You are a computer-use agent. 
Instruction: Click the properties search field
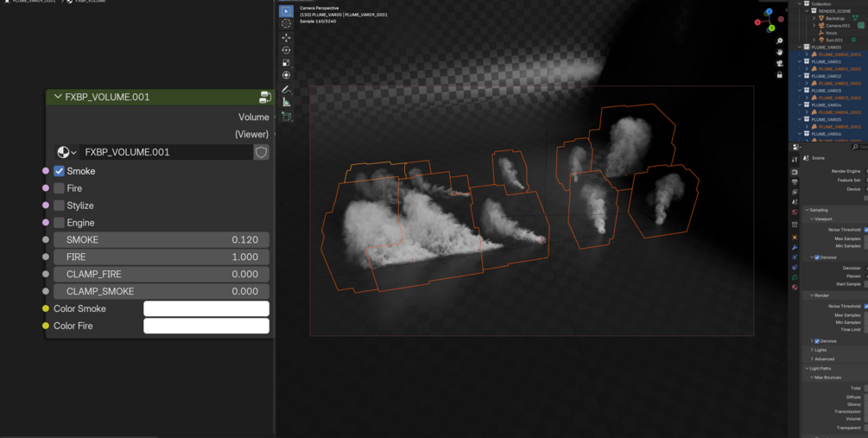[859, 147]
